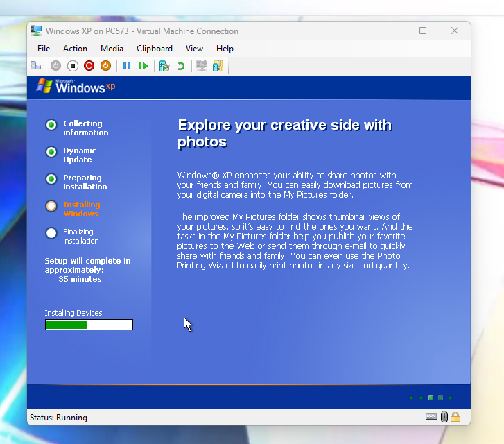Screen dimensions: 504x444
Task: Open the Help menu
Action: click(x=225, y=49)
